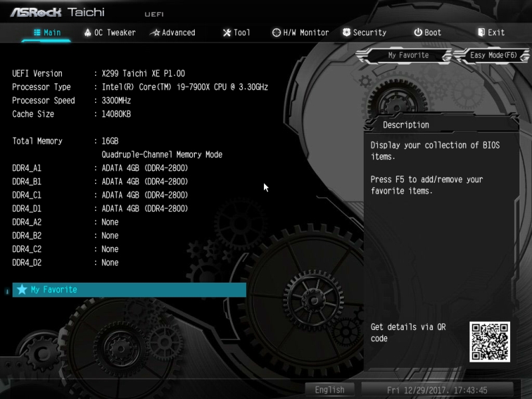Click the 'Get details via QR code' text

point(408,333)
